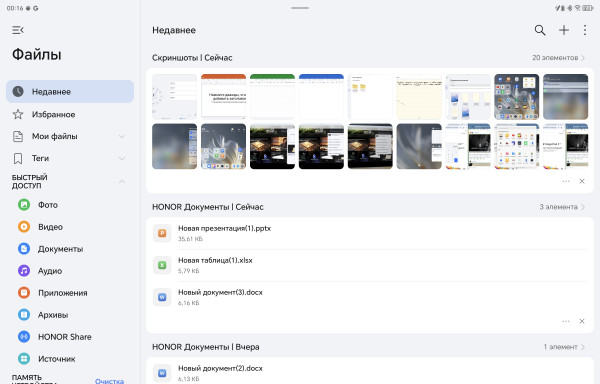Dismiss the HONOR Документы card with X
600x384 pixels.
[x=582, y=321]
